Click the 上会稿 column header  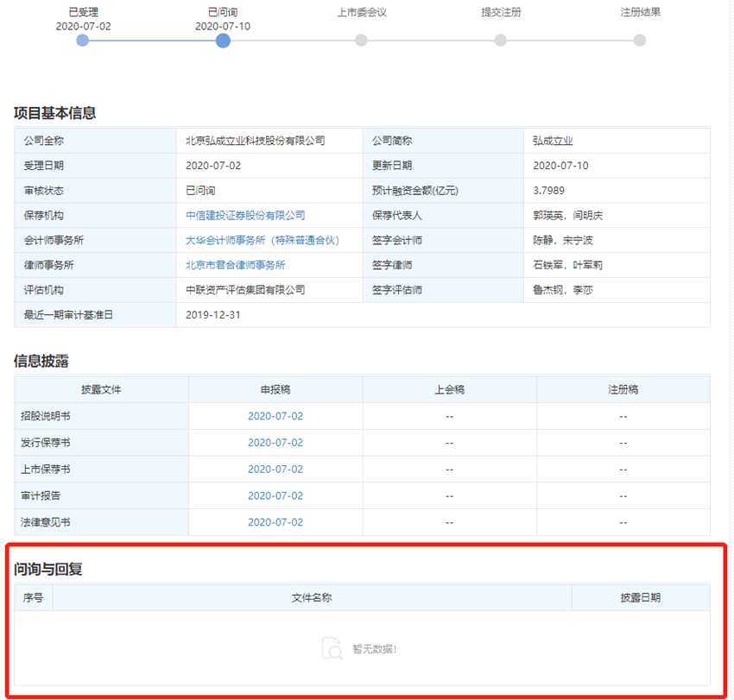[x=449, y=389]
